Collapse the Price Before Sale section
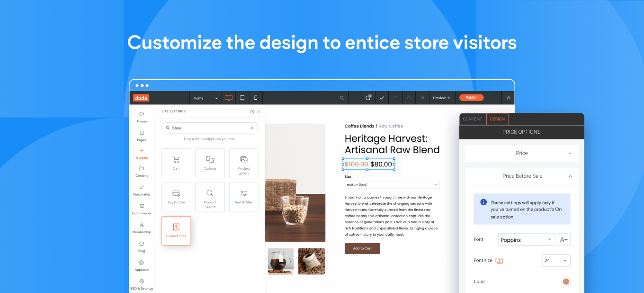Image resolution: width=644 pixels, height=293 pixels. click(522, 176)
